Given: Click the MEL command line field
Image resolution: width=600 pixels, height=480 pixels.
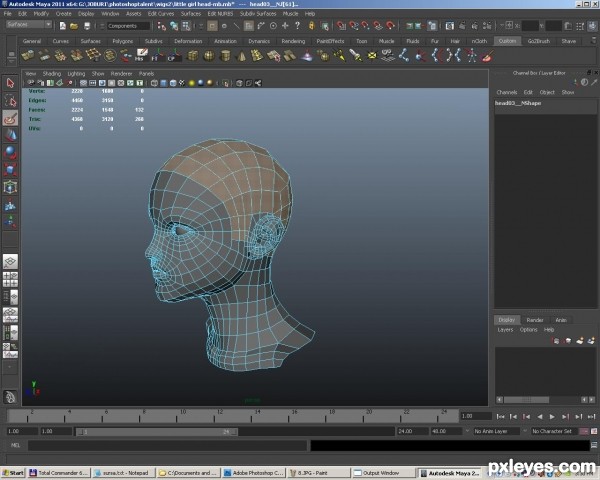Looking at the screenshot, I should tap(167, 446).
